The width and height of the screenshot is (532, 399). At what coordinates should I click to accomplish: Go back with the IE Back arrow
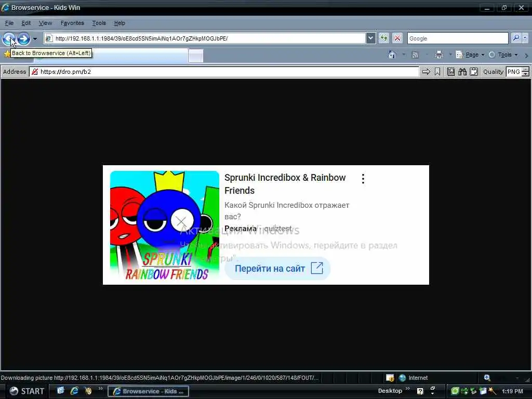click(x=9, y=38)
